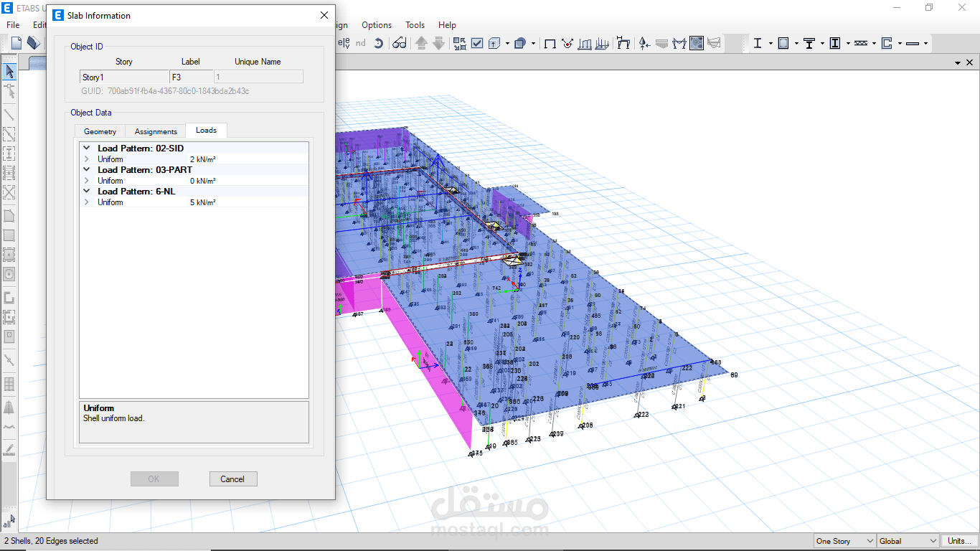This screenshot has width=980, height=551.
Task: Select quick draw beams in region tool
Action: click(9, 134)
